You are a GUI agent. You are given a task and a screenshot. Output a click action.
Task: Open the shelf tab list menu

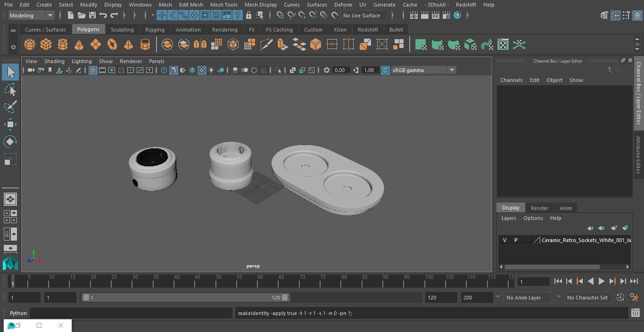pyautogui.click(x=13, y=30)
